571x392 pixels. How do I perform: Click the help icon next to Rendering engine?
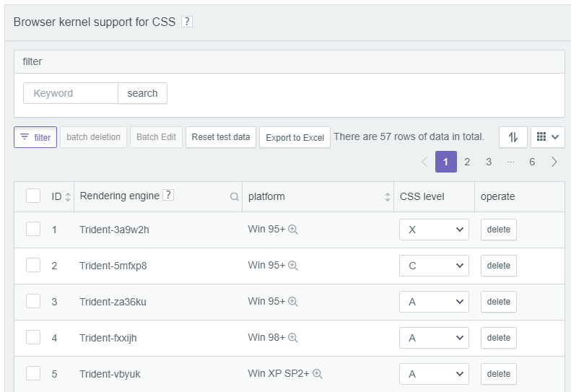(x=168, y=195)
